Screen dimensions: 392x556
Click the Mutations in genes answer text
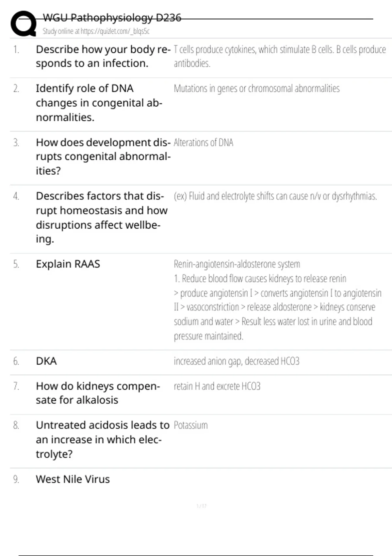click(257, 89)
